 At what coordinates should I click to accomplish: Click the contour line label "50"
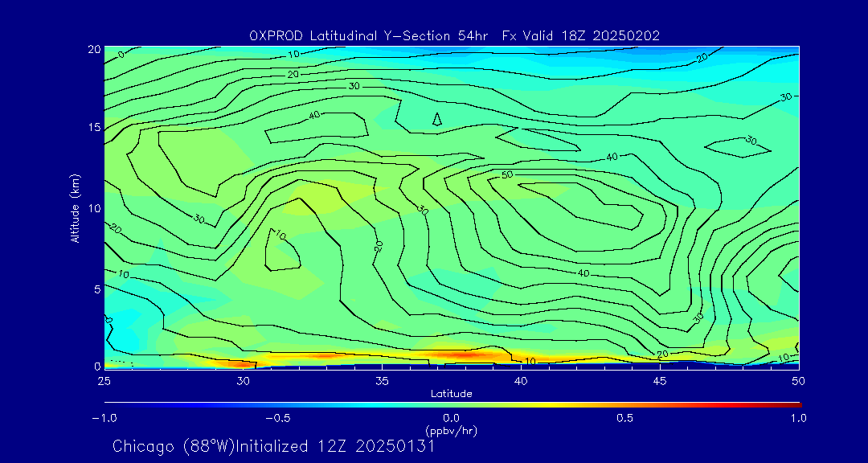(507, 175)
